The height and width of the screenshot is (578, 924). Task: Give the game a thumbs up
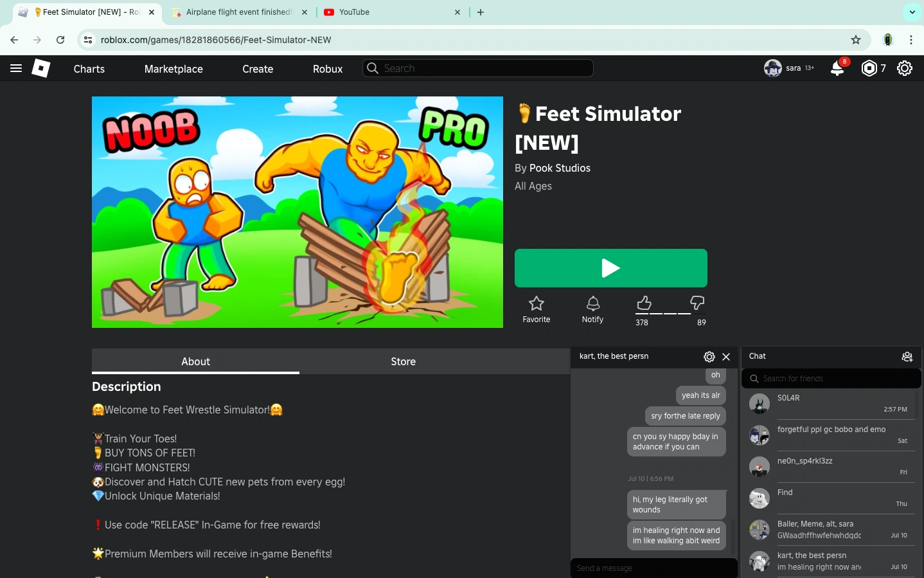pos(644,303)
